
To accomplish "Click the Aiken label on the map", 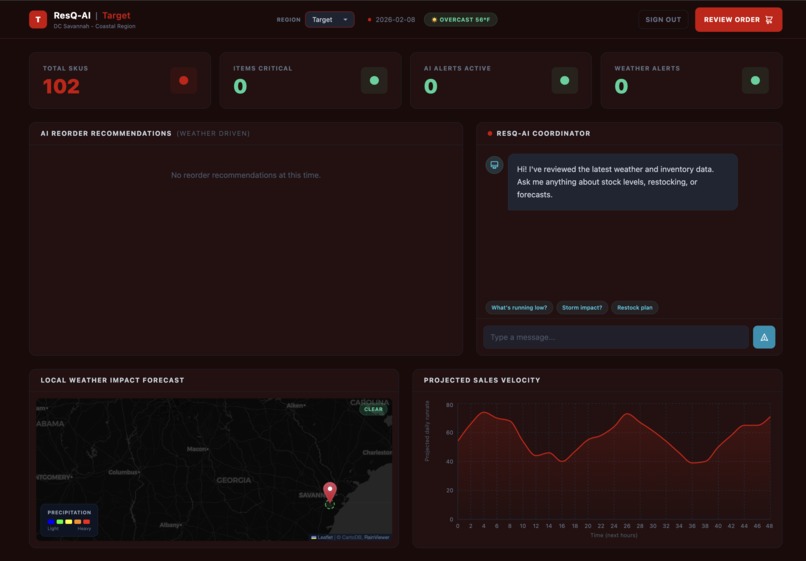I will pyautogui.click(x=296, y=405).
